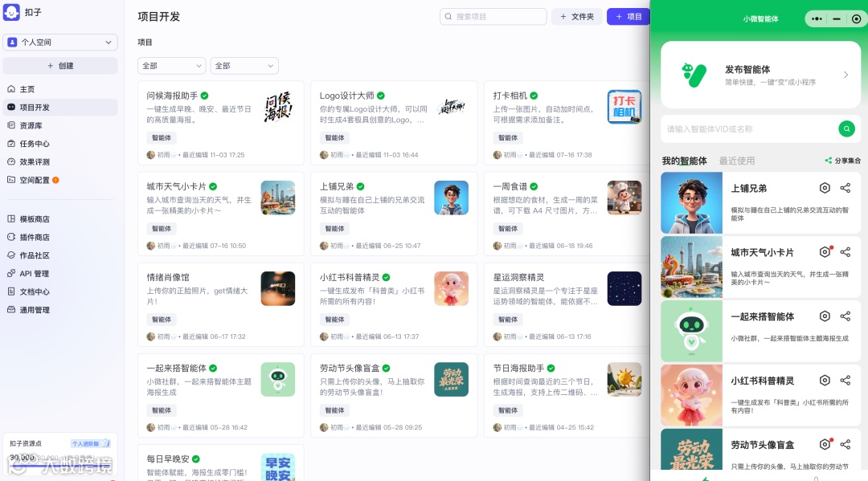The height and width of the screenshot is (481, 868).
Task: Select 项目开发 in the sidebar
Action: point(59,108)
